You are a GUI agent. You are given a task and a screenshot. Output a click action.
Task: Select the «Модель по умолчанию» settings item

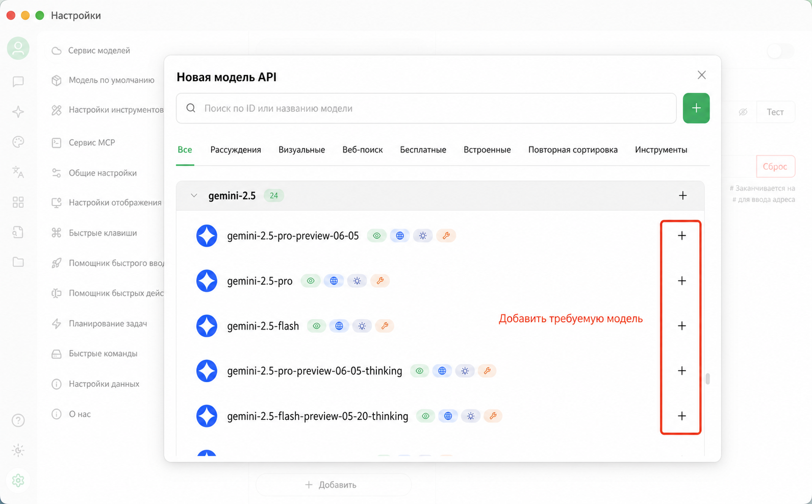coord(103,80)
